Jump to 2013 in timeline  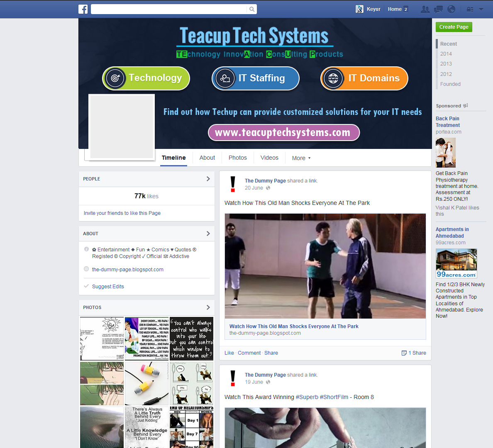pyautogui.click(x=446, y=64)
